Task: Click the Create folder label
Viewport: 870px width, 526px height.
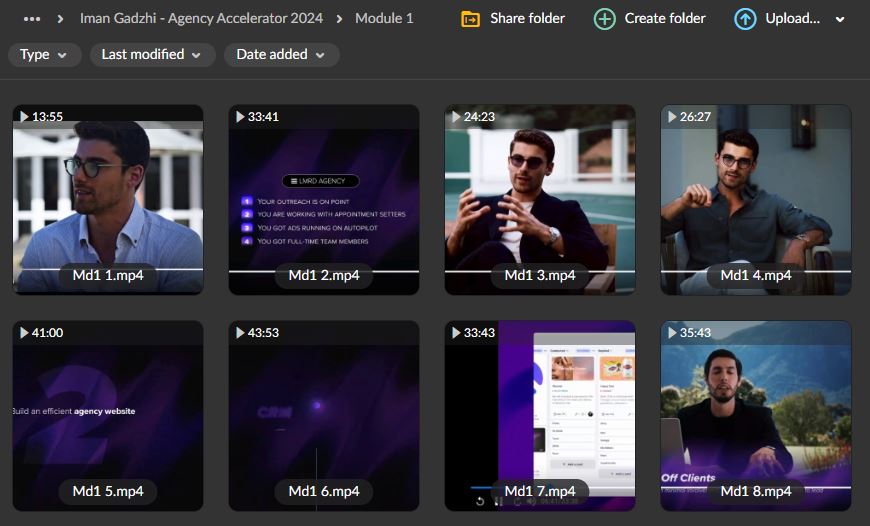Action: pos(665,18)
